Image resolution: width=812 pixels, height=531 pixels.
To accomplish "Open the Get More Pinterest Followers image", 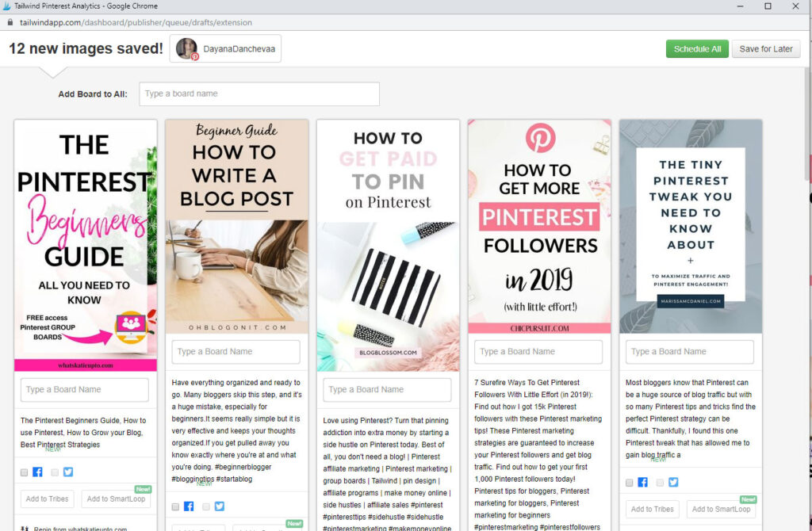I will [x=539, y=227].
